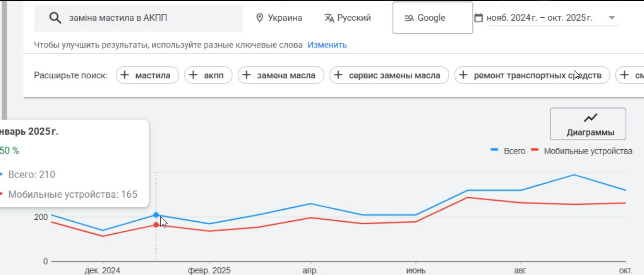Viewport: 644px width, 275px height.
Task: Open the Google search network selector
Action: point(432,18)
